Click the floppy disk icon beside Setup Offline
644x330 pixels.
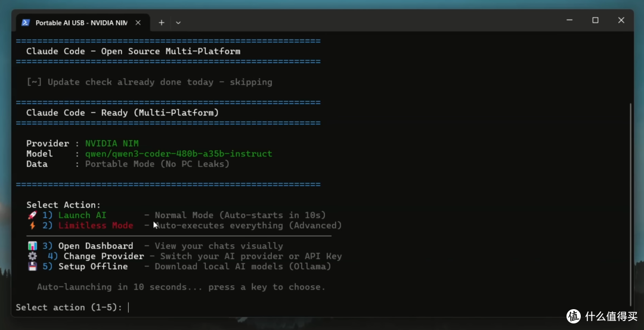click(32, 266)
